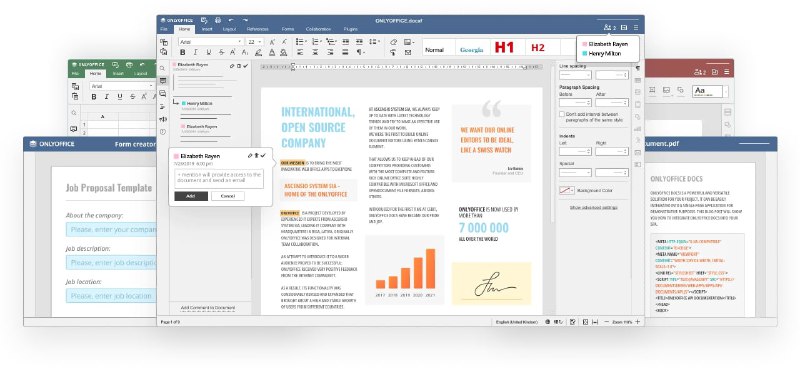Click the Fit to width icon in status bar
Image resolution: width=800 pixels, height=369 pixels.
(595, 322)
